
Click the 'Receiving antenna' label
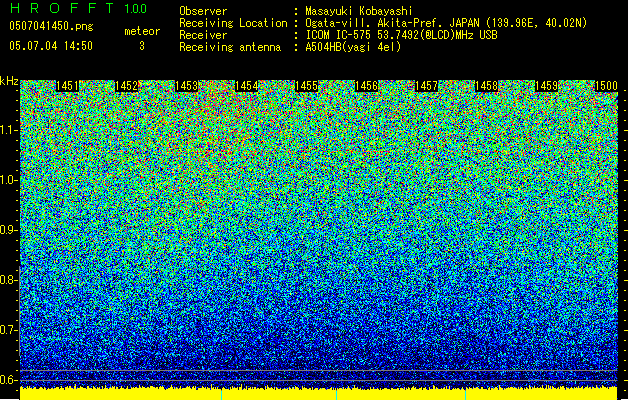click(230, 47)
